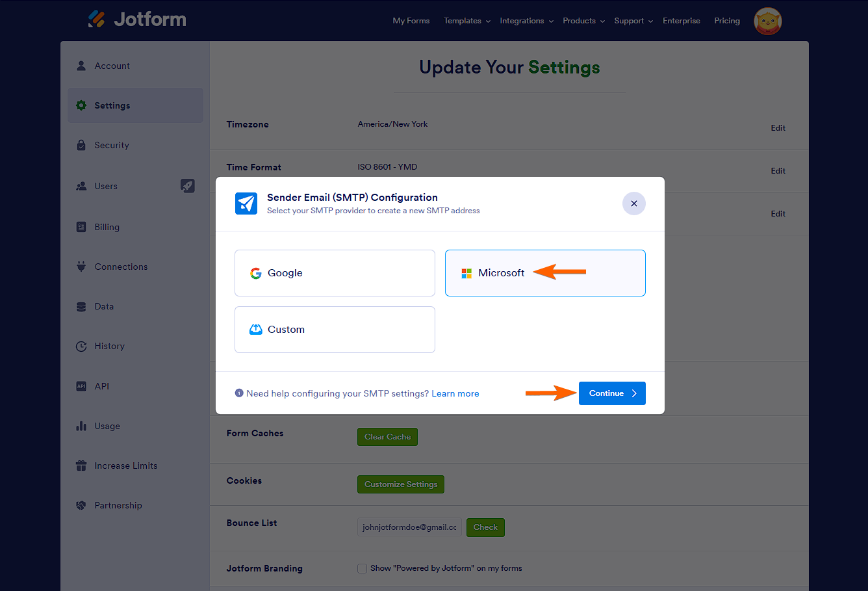868x591 pixels.
Task: Expand the Support dropdown menu
Action: (x=633, y=21)
